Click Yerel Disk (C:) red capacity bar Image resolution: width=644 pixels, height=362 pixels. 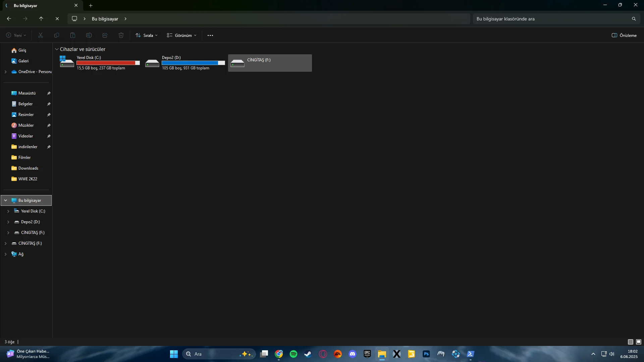(106, 63)
